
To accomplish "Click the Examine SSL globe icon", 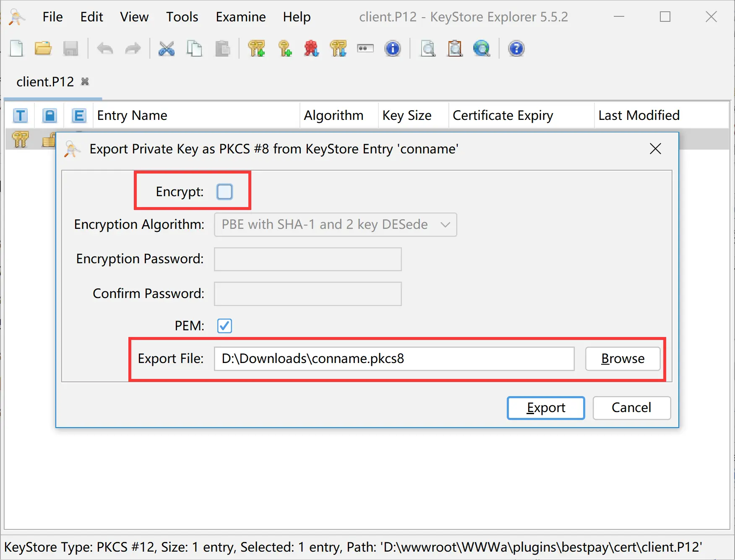I will pos(482,49).
